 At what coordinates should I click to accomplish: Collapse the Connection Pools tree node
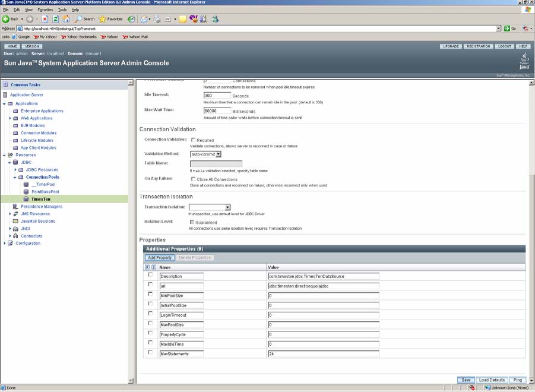tap(15, 178)
